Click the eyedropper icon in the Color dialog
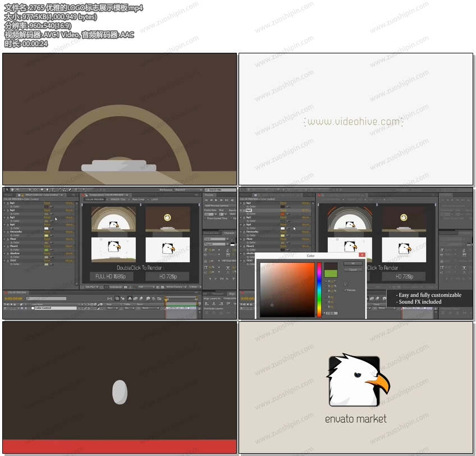Image resolution: width=476 pixels, height=456 pixels. click(x=346, y=284)
